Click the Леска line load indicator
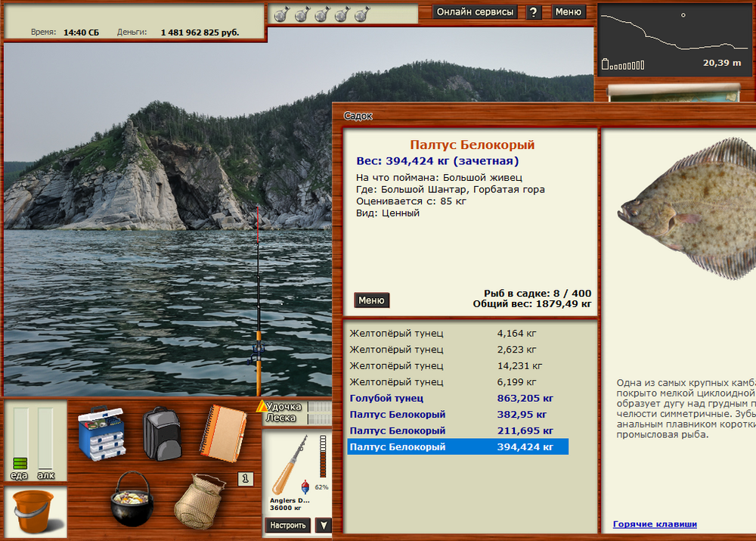This screenshot has width=756, height=541. coord(319,419)
